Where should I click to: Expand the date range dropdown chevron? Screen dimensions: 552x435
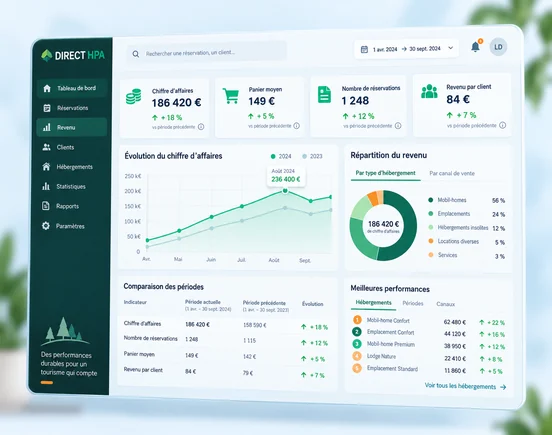[x=450, y=48]
